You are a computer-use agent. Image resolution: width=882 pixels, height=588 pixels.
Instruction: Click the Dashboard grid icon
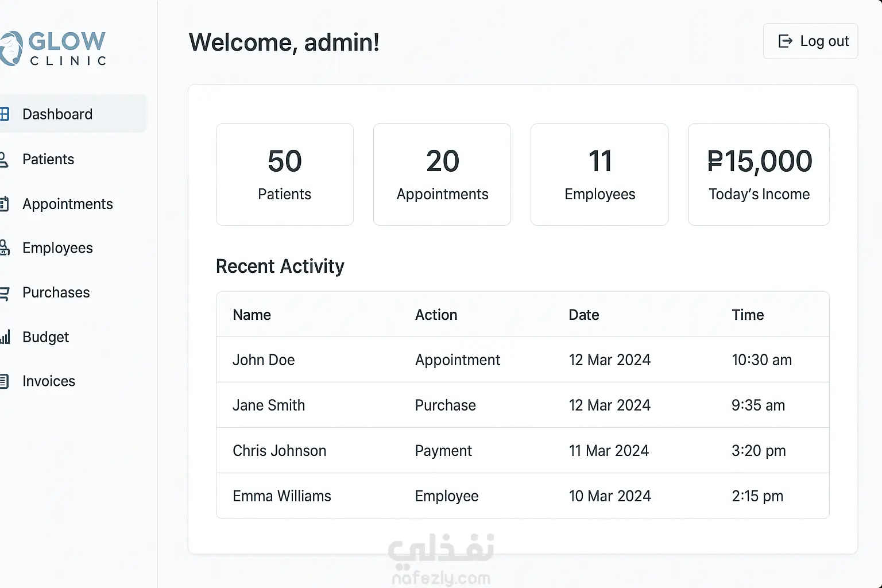pyautogui.click(x=5, y=114)
